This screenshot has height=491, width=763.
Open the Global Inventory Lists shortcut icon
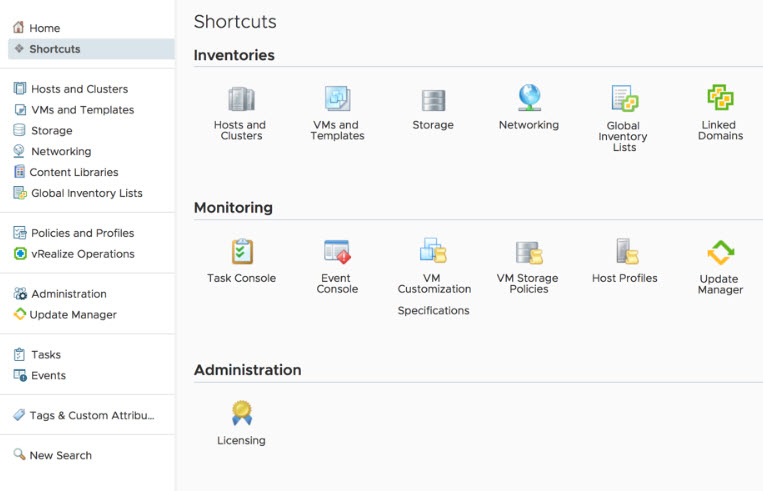pyautogui.click(x=624, y=98)
